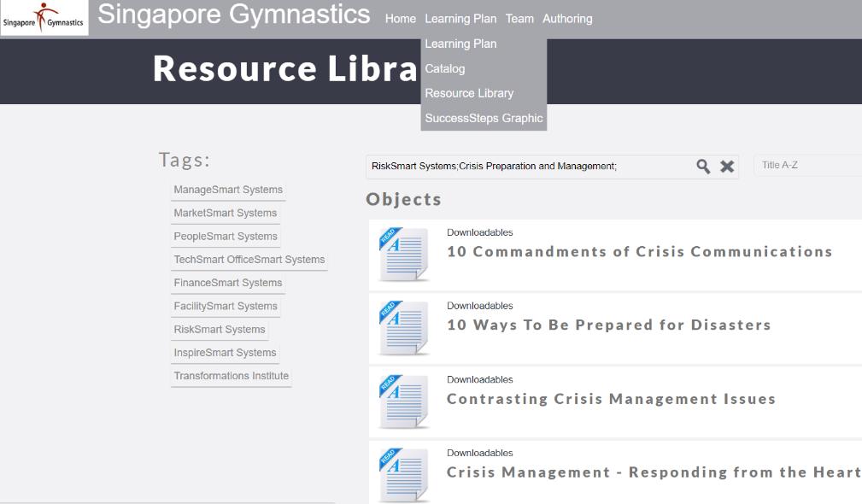Screen dimensions: 862x504
Task: Filter by TechSmart OfficeSmart Systems tag
Action: click(249, 260)
